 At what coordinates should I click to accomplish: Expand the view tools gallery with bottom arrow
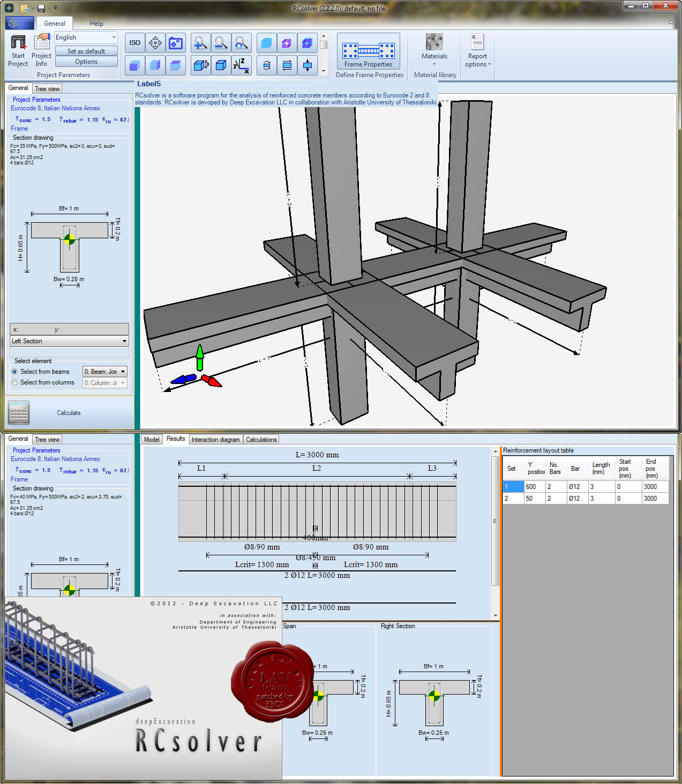(x=324, y=71)
